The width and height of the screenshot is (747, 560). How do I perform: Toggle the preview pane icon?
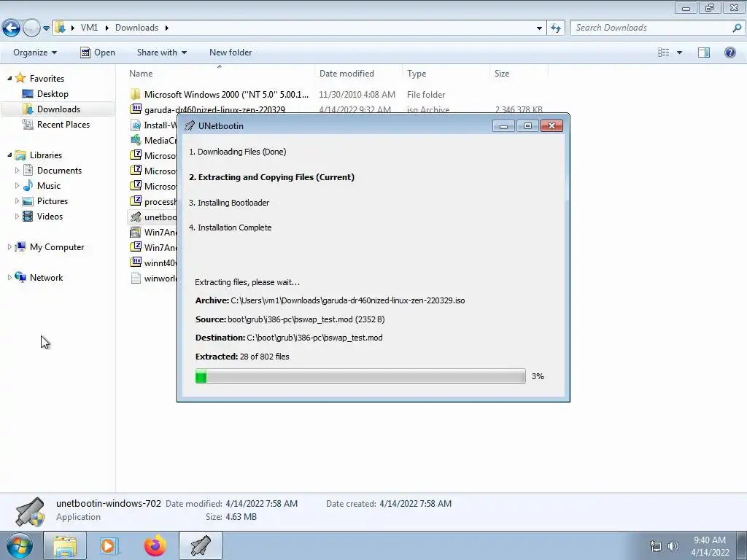click(704, 52)
